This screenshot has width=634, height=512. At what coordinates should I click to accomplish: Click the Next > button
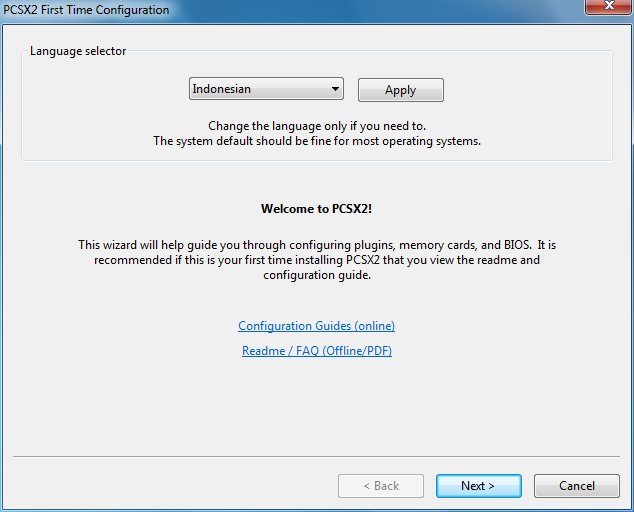[478, 486]
